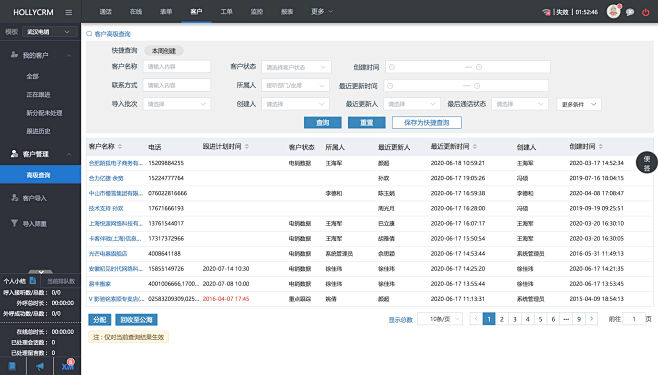Open the 所属人 dropdown
Screen dimensions: 658x375
point(295,86)
